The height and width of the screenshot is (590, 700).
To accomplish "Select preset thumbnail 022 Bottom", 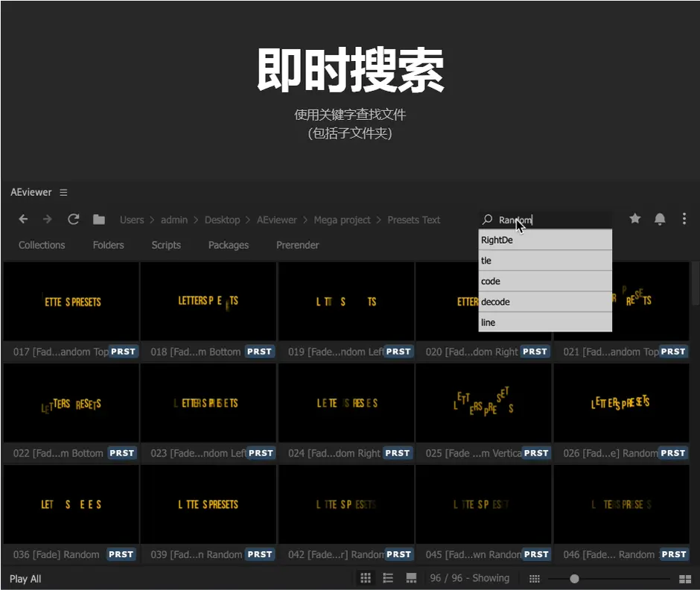I will pyautogui.click(x=71, y=403).
